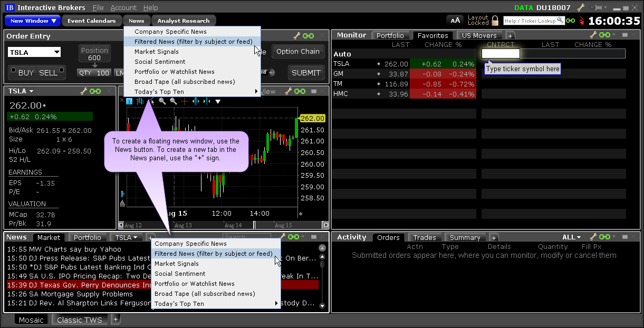Expand Today's Top Ten submenu in the News panel menu

[x=215, y=304]
